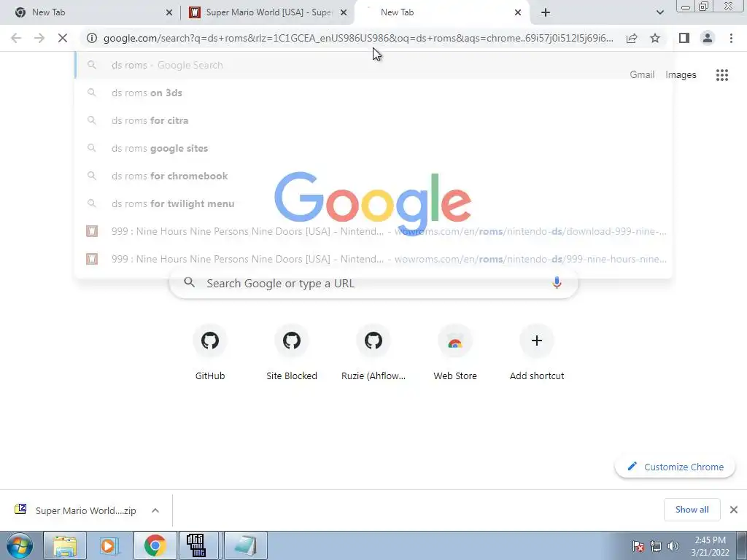Click the address bar URL
The image size is (747, 560).
click(x=358, y=38)
